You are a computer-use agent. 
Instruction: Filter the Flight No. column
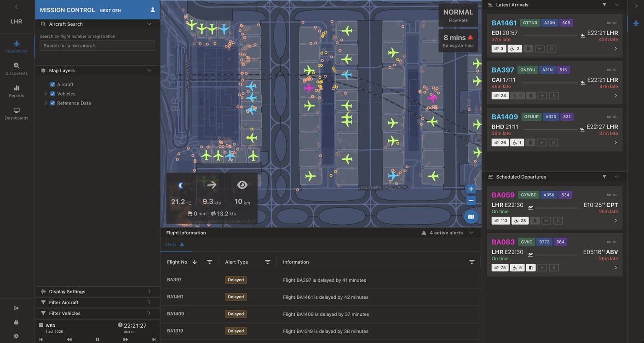pyautogui.click(x=209, y=262)
